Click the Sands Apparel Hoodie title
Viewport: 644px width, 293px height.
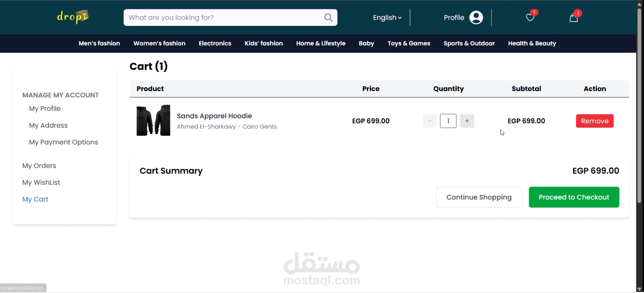[x=214, y=116]
